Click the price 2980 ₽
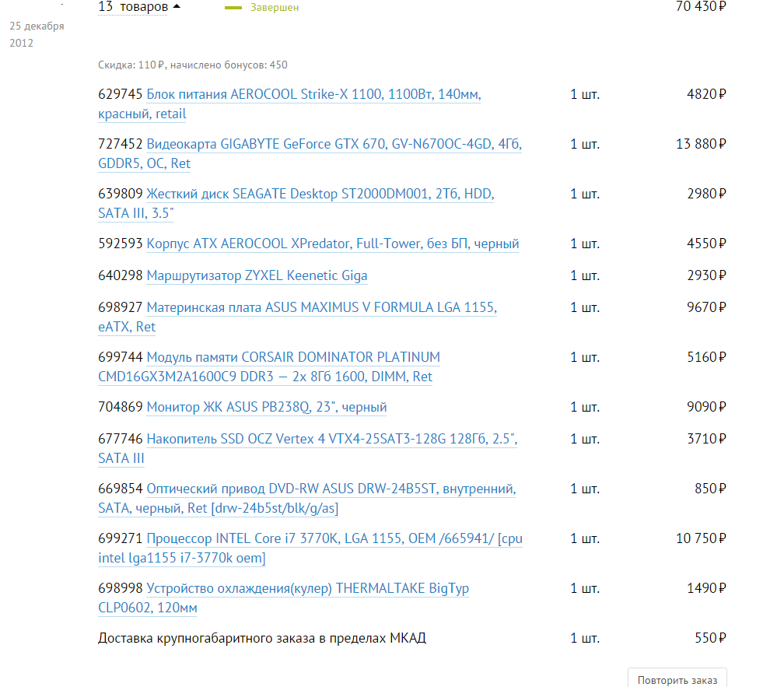 [706, 194]
